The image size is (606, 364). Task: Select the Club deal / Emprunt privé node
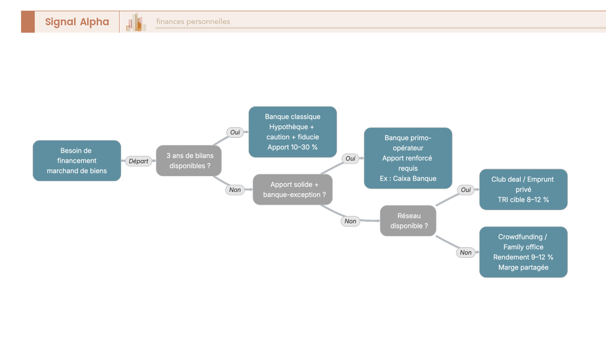tap(523, 189)
